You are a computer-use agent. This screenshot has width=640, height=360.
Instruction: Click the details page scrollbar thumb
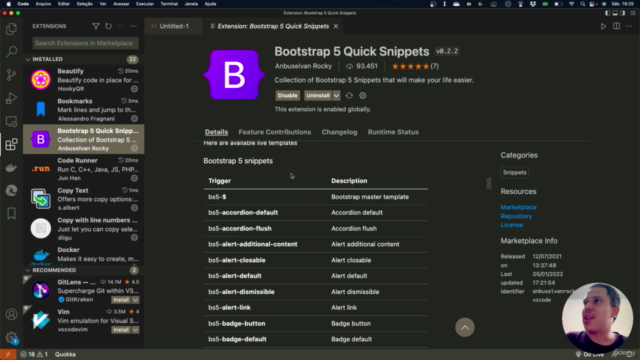489,184
